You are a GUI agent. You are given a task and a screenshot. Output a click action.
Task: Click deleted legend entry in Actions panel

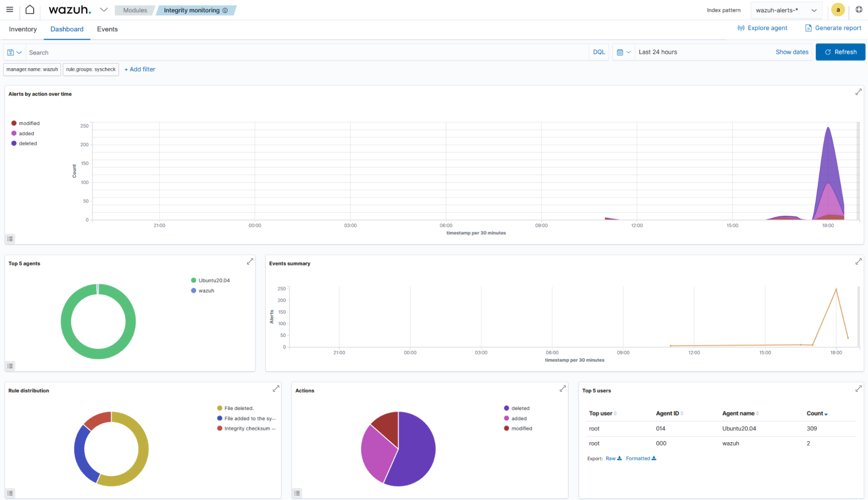pos(517,408)
